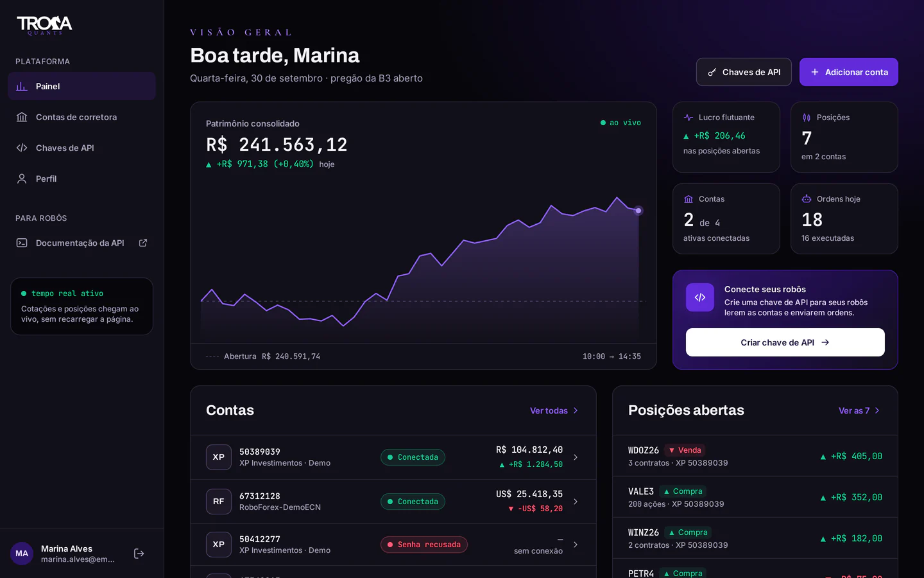Click the Adicionar conta button
The width and height of the screenshot is (924, 578).
[848, 72]
